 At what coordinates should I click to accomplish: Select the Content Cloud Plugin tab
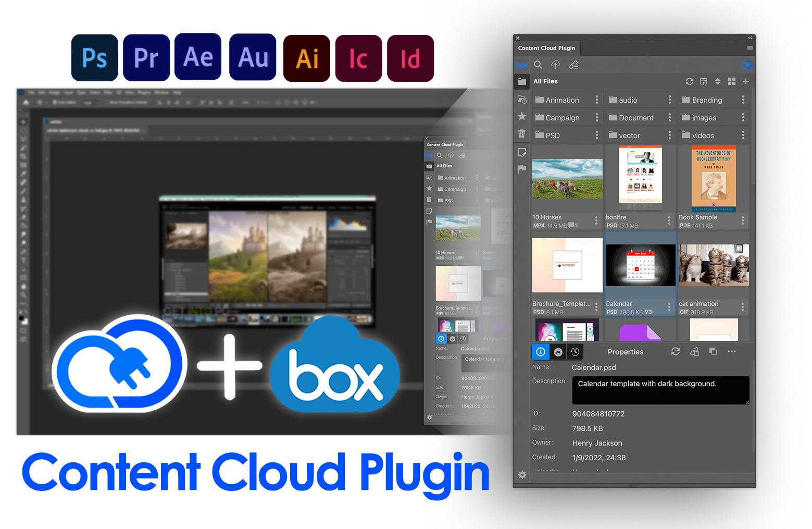pos(546,48)
